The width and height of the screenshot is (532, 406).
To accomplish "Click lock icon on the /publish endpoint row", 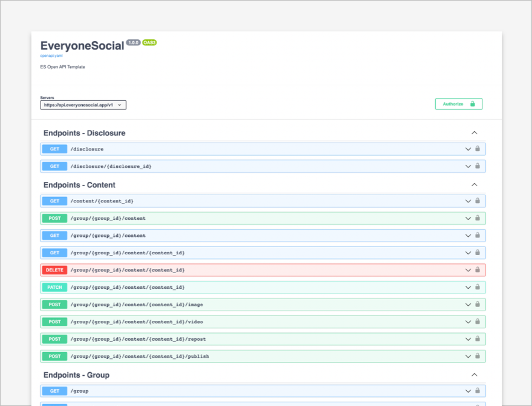I will pyautogui.click(x=478, y=356).
